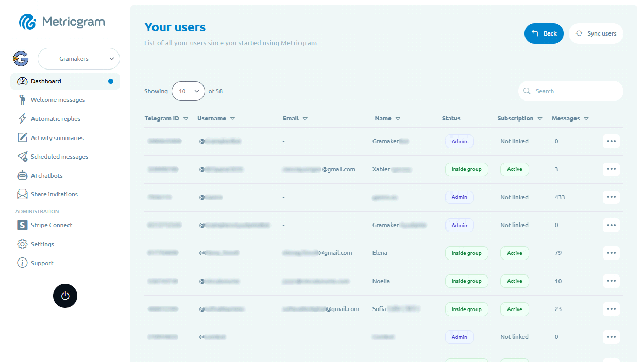
Task: Open the Gramakers workspace selector
Action: point(78,59)
